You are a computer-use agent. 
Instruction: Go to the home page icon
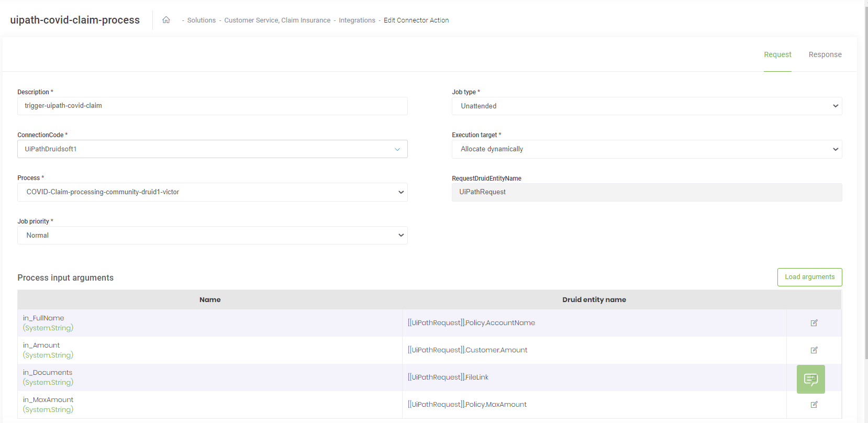pos(166,20)
